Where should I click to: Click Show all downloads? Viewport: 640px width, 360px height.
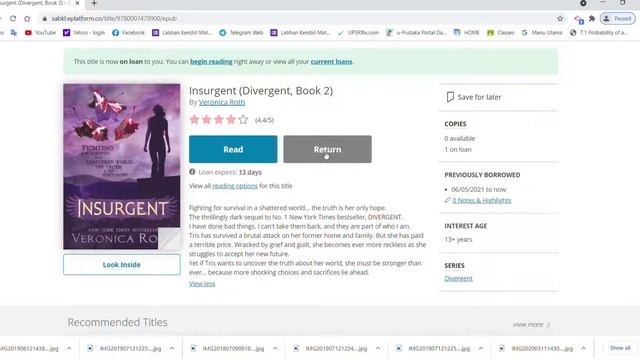click(620, 348)
